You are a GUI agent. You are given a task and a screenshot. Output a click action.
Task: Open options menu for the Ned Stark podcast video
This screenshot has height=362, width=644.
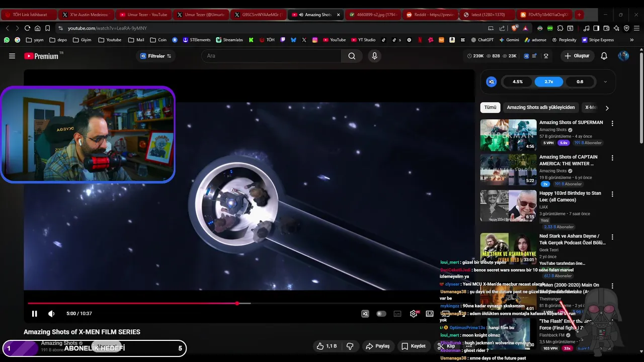coord(612,237)
